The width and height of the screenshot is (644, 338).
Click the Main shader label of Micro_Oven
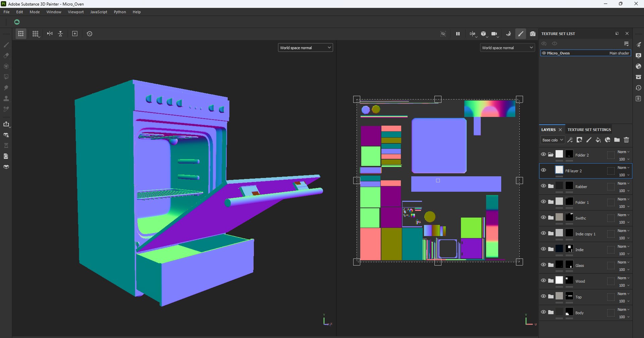(619, 53)
